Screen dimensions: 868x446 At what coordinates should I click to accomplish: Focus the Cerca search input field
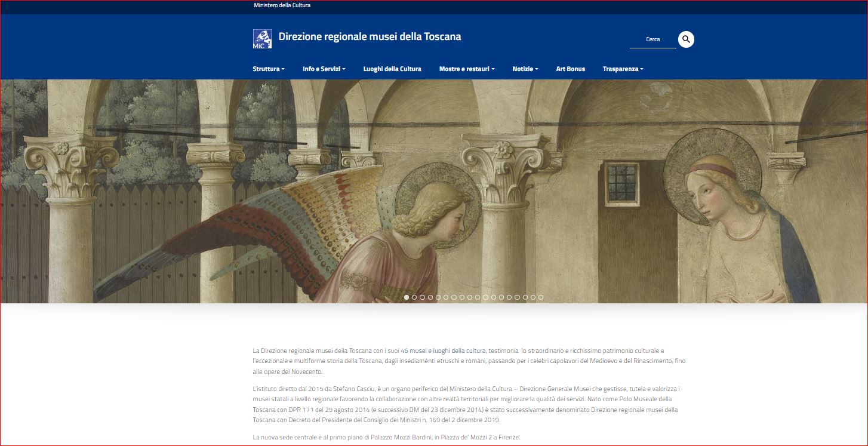pyautogui.click(x=652, y=39)
